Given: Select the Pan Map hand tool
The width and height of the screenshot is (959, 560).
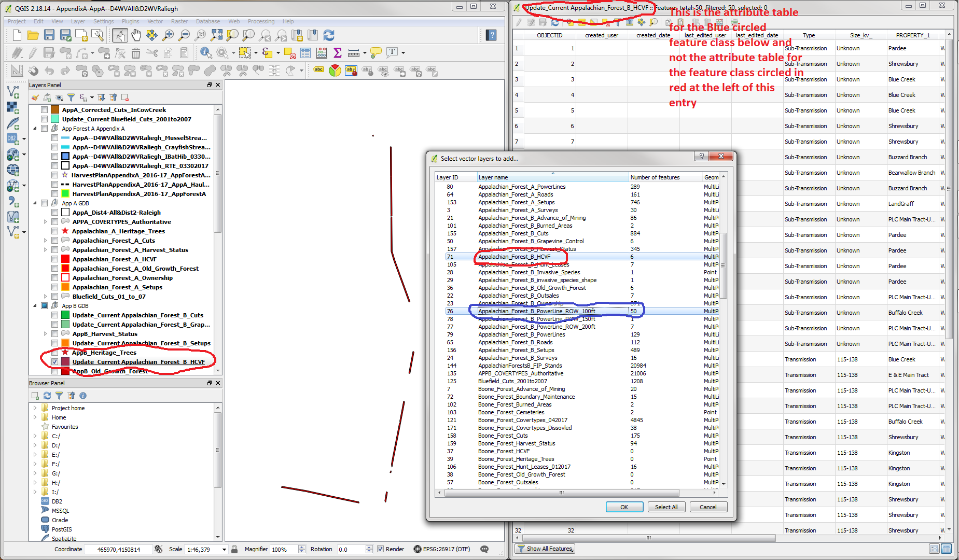Looking at the screenshot, I should click(136, 35).
